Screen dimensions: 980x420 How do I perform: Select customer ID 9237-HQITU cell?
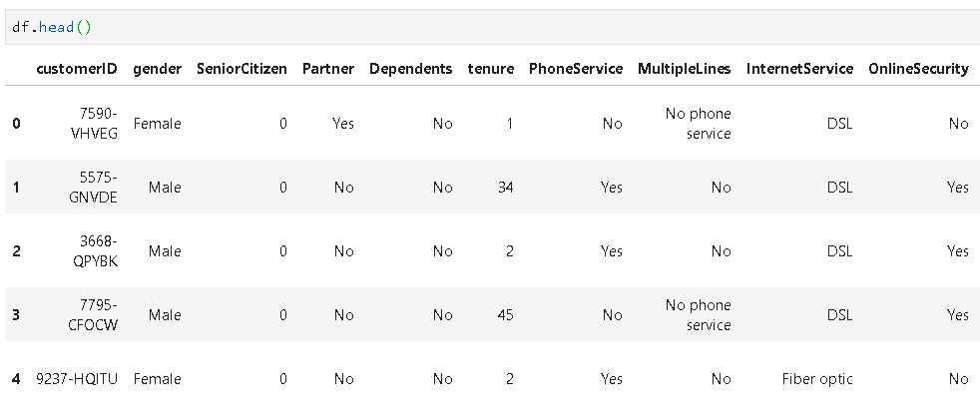point(76,379)
